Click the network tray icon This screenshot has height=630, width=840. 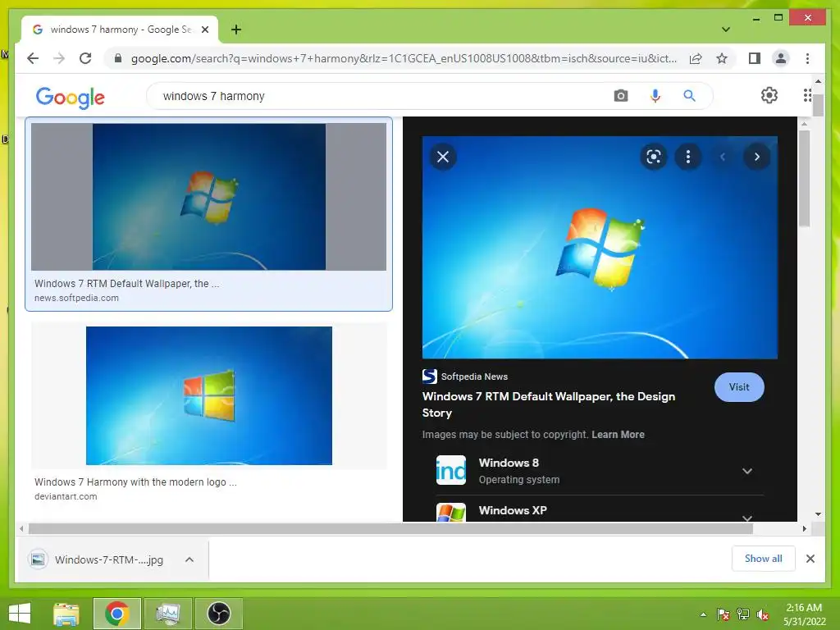743,614
